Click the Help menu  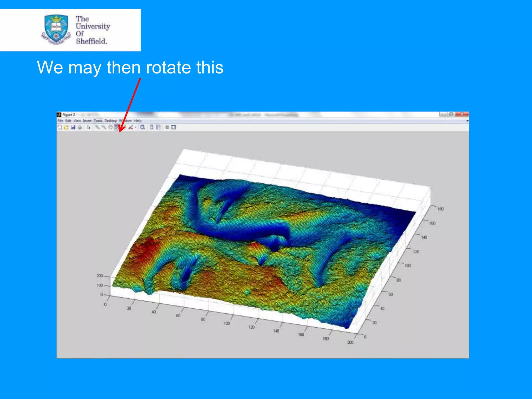[x=138, y=121]
